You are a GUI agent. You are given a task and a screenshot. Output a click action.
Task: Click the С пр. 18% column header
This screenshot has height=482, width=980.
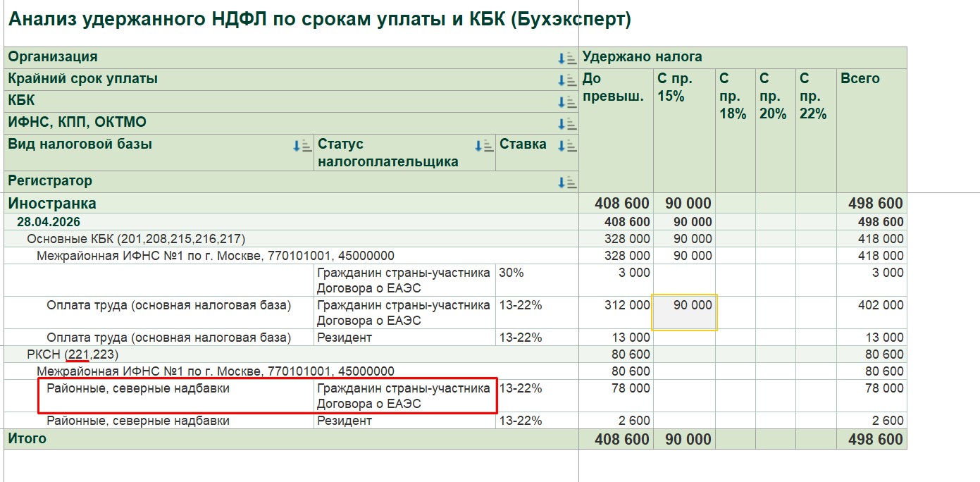click(x=736, y=130)
